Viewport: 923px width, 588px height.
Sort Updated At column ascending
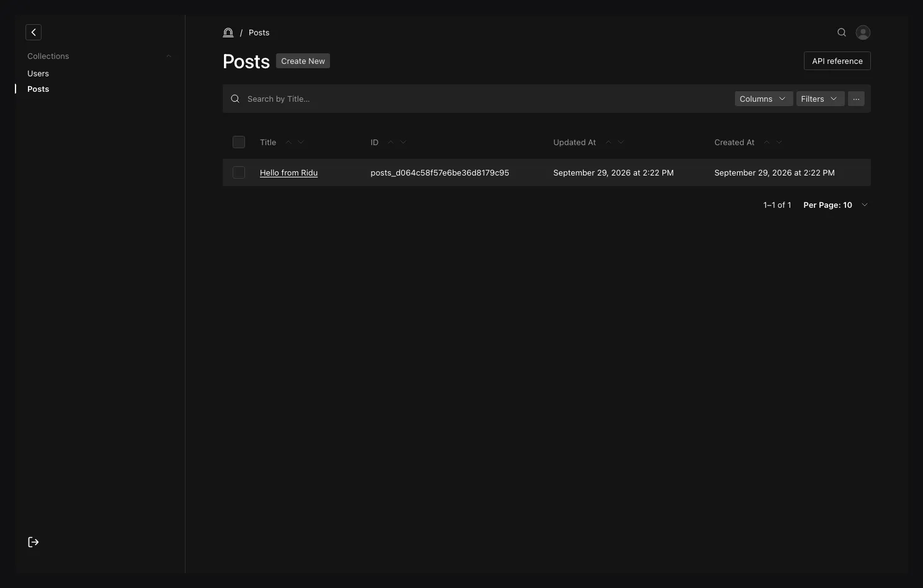click(609, 142)
